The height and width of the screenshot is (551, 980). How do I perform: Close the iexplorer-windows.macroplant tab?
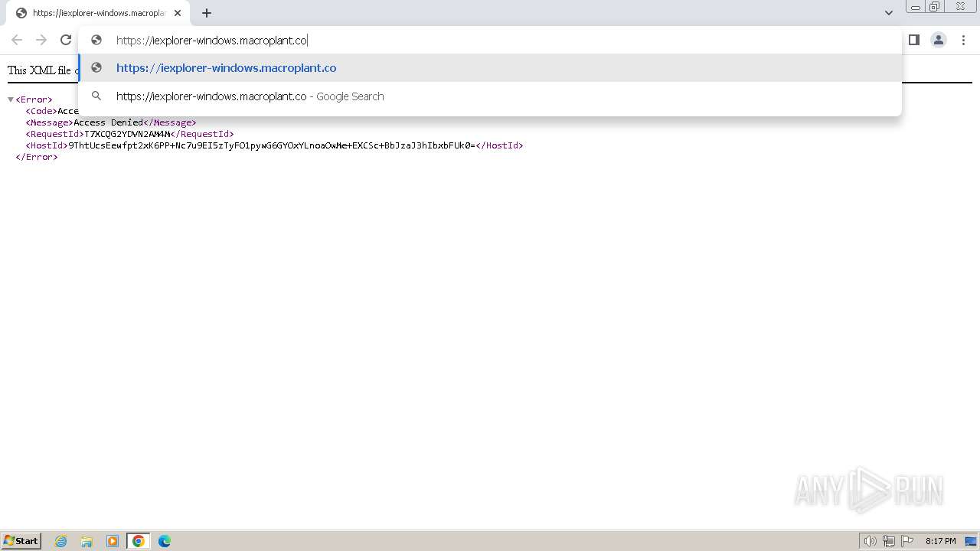pyautogui.click(x=178, y=13)
